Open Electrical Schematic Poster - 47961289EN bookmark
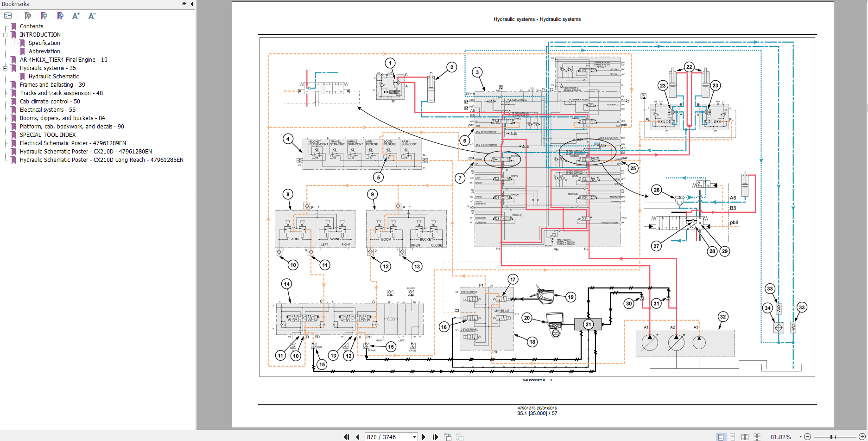Image resolution: width=868 pixels, height=441 pixels. coord(73,143)
